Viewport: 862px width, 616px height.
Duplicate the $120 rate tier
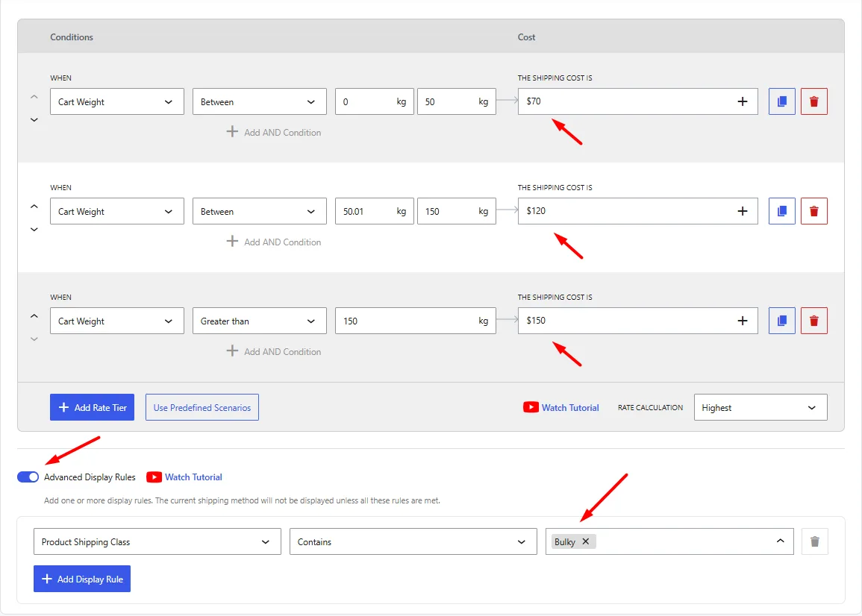[x=781, y=211]
